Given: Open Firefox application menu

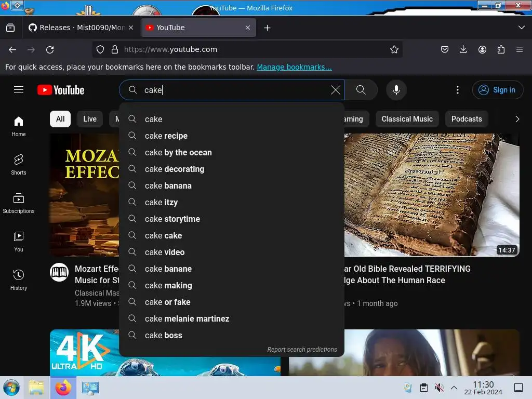Looking at the screenshot, I should click(x=520, y=49).
